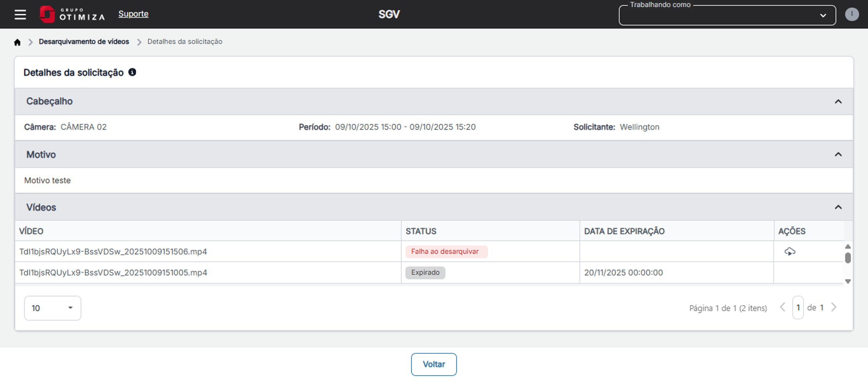Click the videos table scrollbar down arrow

(x=848, y=281)
